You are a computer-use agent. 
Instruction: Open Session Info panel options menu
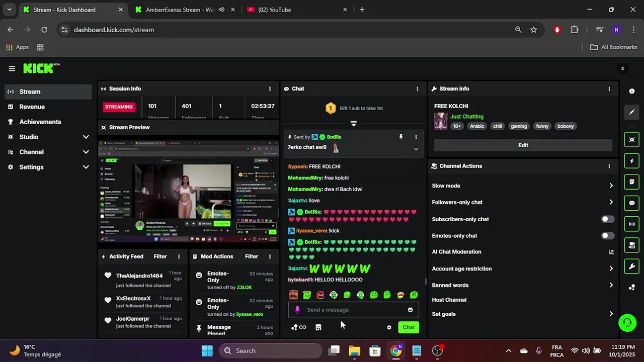tap(270, 88)
